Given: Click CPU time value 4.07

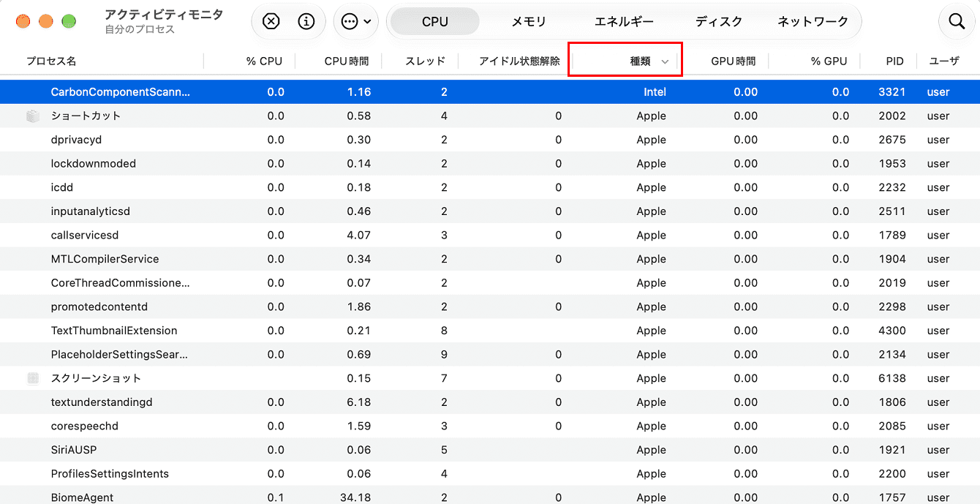Looking at the screenshot, I should pos(359,235).
